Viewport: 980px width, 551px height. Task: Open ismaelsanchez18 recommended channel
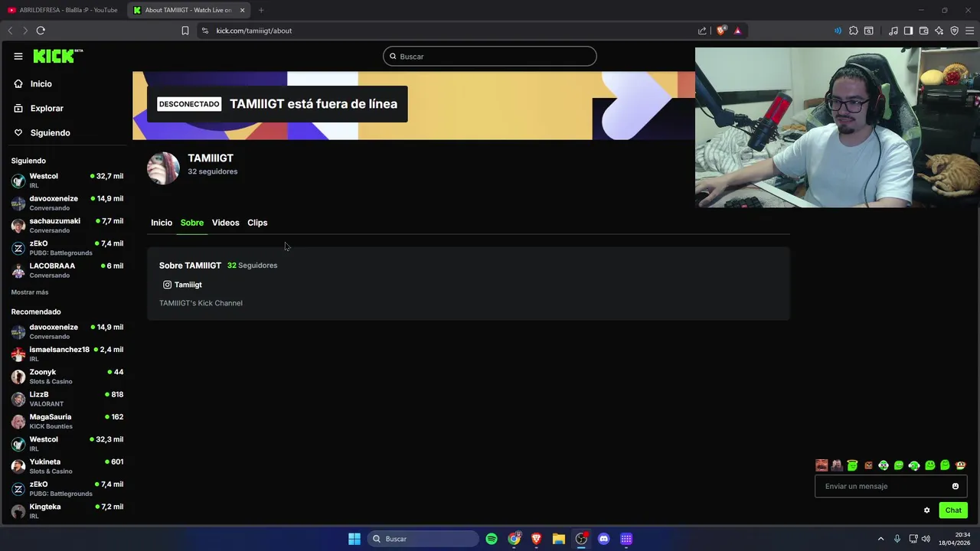tap(67, 354)
